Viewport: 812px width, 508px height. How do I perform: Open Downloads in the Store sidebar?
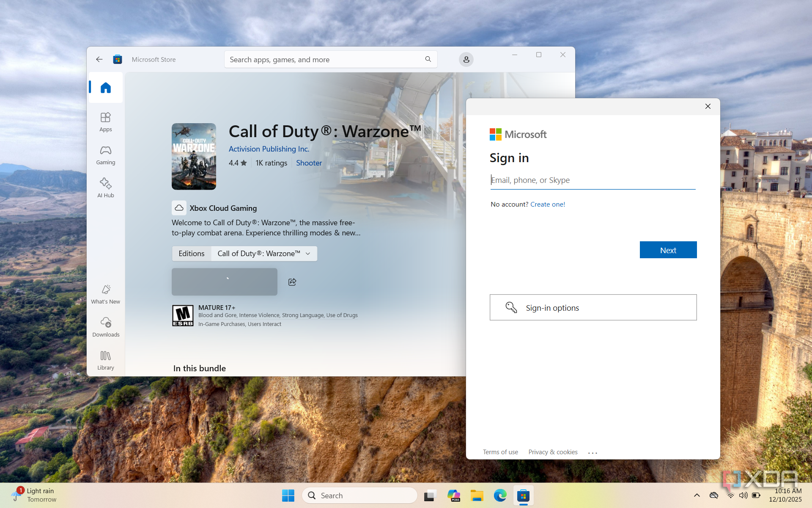coord(106,327)
